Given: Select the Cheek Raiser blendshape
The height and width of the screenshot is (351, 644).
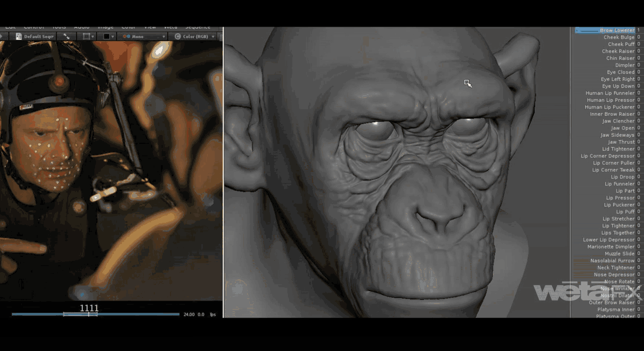Looking at the screenshot, I should point(618,52).
